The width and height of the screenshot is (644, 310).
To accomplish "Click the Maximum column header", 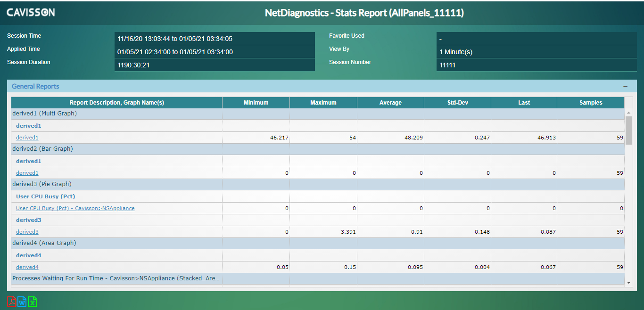I will (x=323, y=103).
